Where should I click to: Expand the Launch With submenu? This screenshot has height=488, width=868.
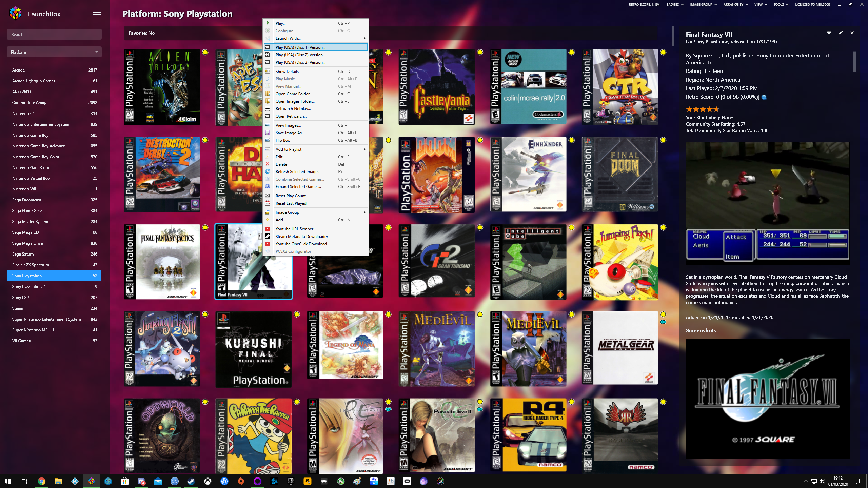coord(316,38)
